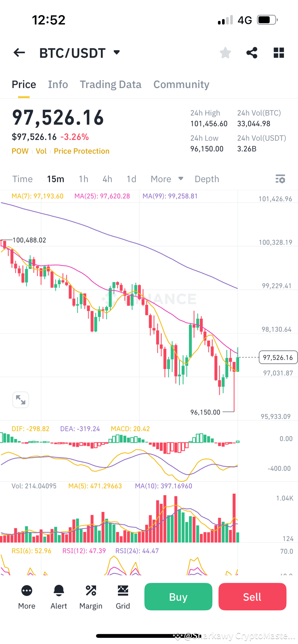The image size is (298, 644).
Task: Expand the More timeframes dropdown
Action: point(167,179)
